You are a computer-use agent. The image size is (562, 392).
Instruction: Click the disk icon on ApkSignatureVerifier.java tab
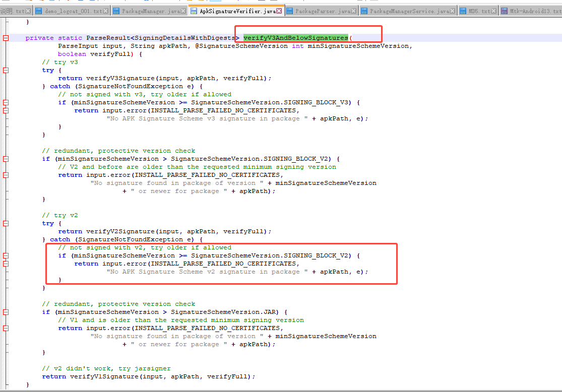194,11
